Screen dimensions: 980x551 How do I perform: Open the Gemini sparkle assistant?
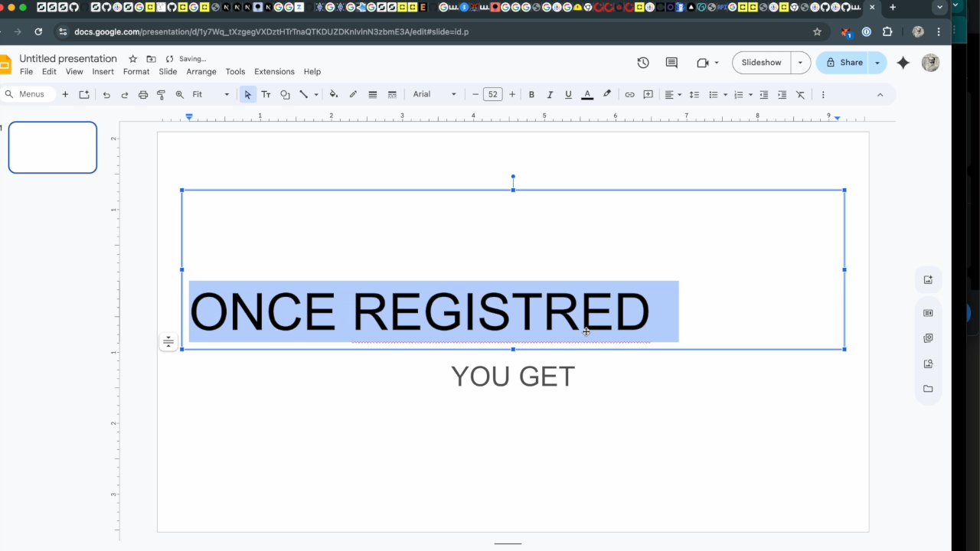[903, 63]
